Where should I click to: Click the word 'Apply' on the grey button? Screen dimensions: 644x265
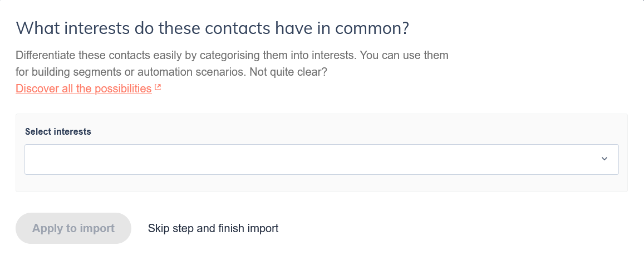(46, 228)
